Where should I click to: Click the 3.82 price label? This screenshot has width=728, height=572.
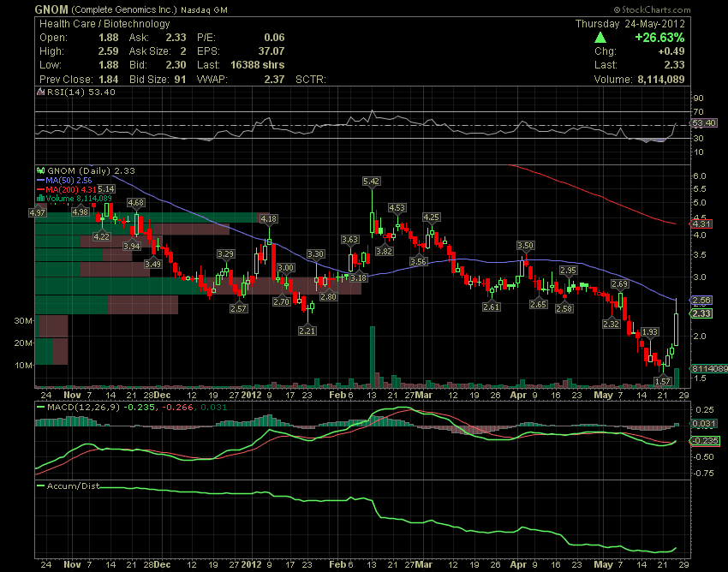384,251
